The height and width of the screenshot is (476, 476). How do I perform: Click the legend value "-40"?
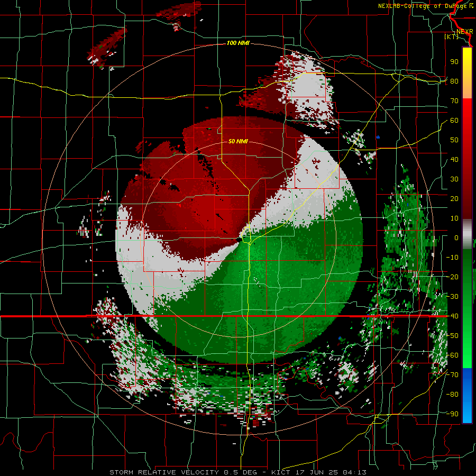click(452, 316)
